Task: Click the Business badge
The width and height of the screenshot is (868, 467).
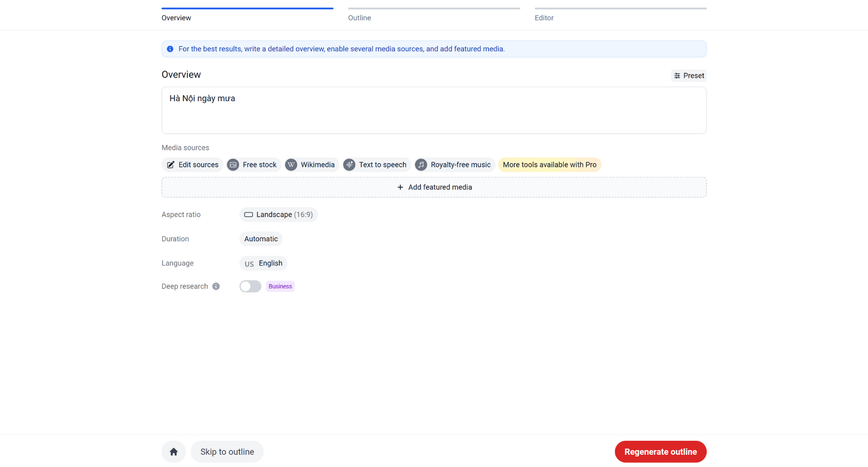Action: tap(280, 286)
